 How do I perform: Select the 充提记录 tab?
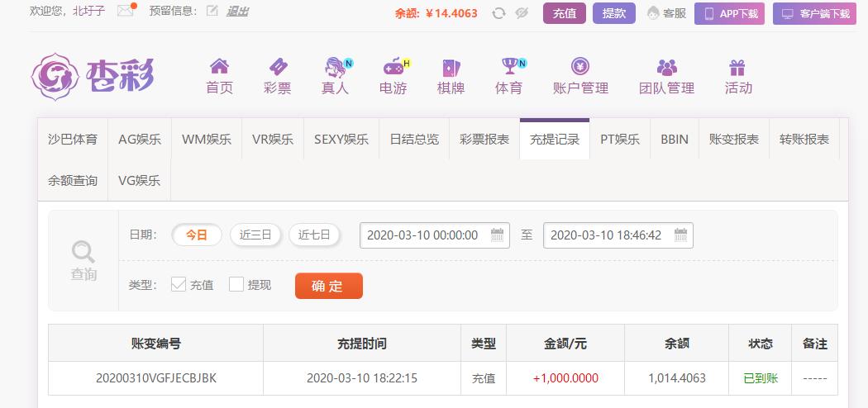[555, 140]
